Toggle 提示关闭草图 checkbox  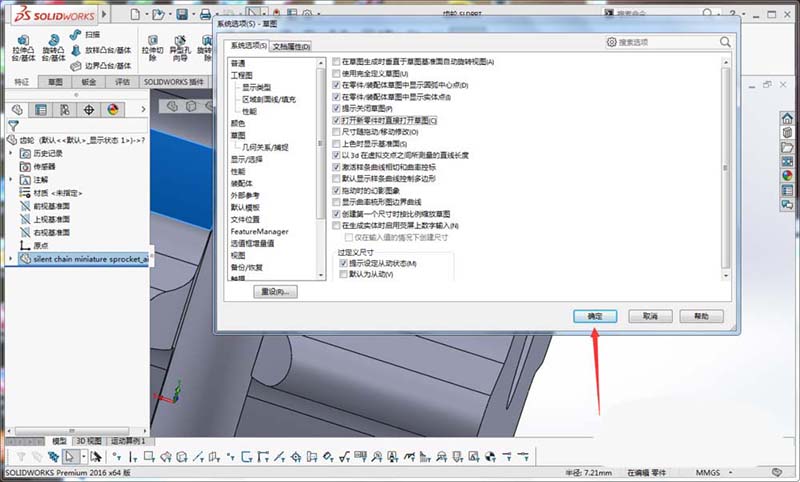(x=336, y=108)
